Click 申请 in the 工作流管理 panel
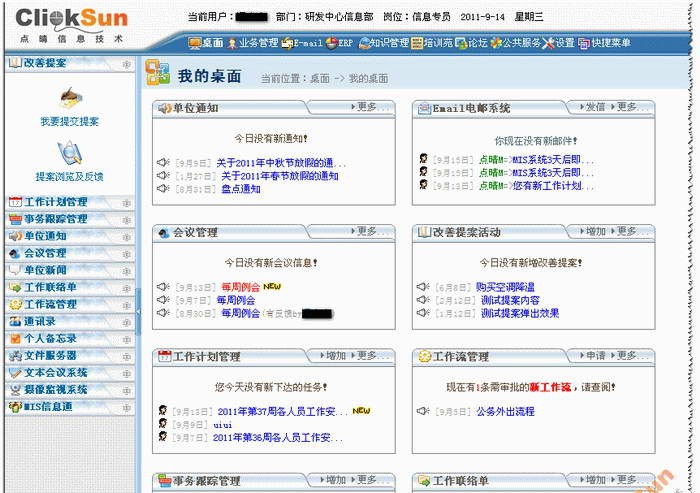Image resolution: width=700 pixels, height=493 pixels. click(x=592, y=355)
